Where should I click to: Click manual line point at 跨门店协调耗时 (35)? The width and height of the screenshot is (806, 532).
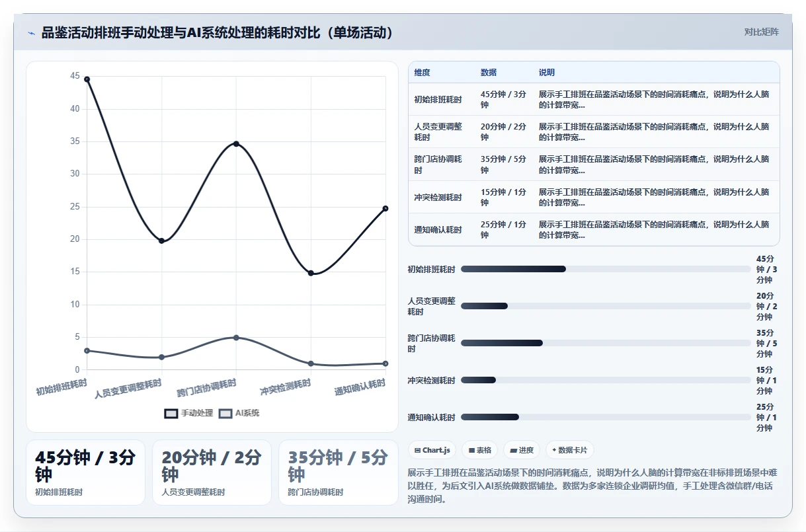click(x=236, y=143)
